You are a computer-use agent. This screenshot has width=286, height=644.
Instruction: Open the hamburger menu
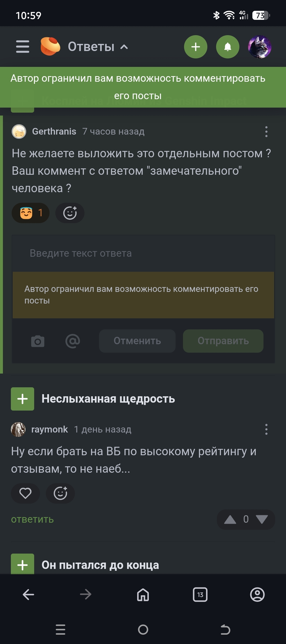coord(23,47)
